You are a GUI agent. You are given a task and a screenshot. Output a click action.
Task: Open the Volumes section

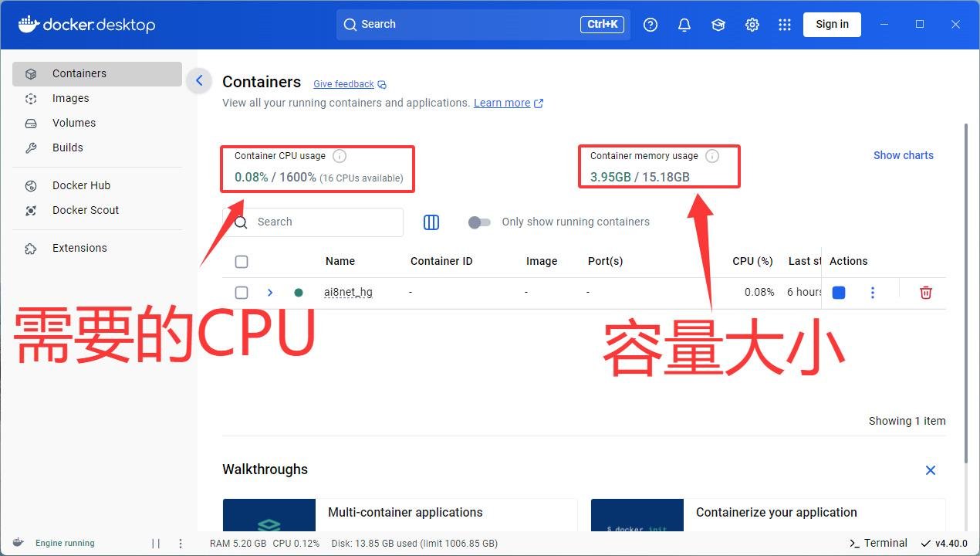coord(74,123)
